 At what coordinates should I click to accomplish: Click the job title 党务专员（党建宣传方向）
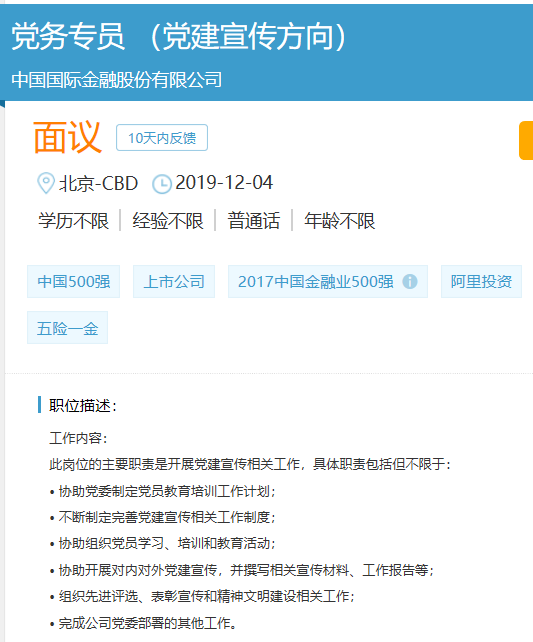(x=179, y=37)
